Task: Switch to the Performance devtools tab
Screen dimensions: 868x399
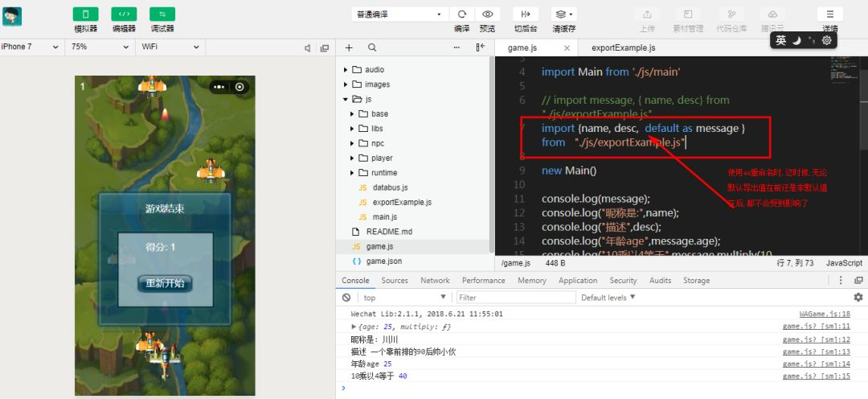Action: click(x=483, y=281)
